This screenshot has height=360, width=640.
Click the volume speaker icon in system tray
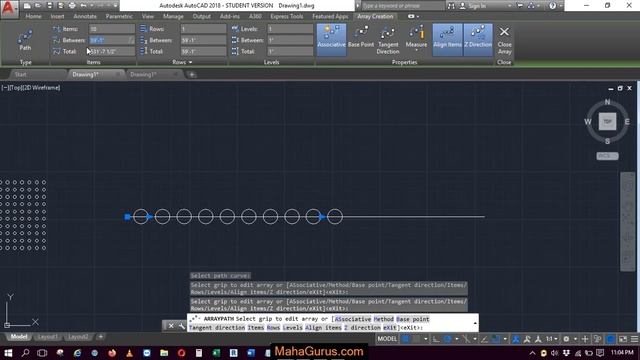coord(555,353)
